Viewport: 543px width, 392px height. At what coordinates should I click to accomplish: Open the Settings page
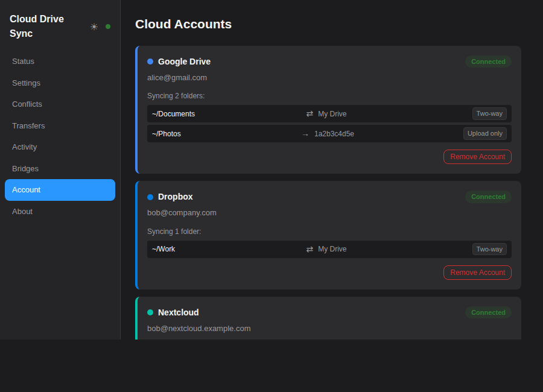point(60,83)
